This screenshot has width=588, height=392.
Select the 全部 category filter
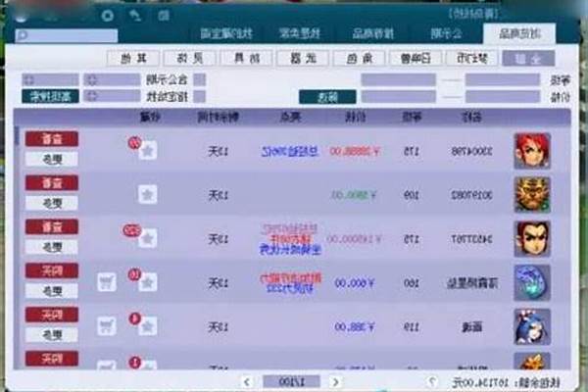click(528, 58)
